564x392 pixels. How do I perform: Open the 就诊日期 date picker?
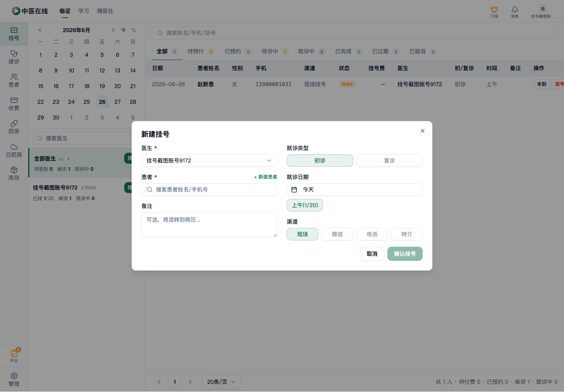coord(354,190)
